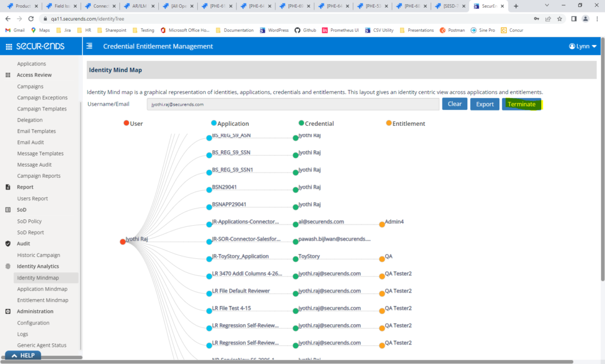Open Campaigns in the sidebar
The height and width of the screenshot is (364, 605).
(x=30, y=86)
